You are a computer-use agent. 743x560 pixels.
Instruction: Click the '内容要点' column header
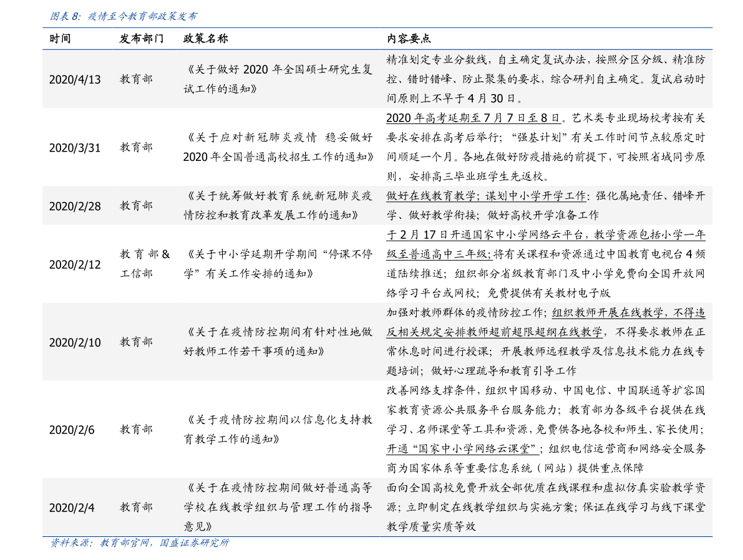click(409, 39)
